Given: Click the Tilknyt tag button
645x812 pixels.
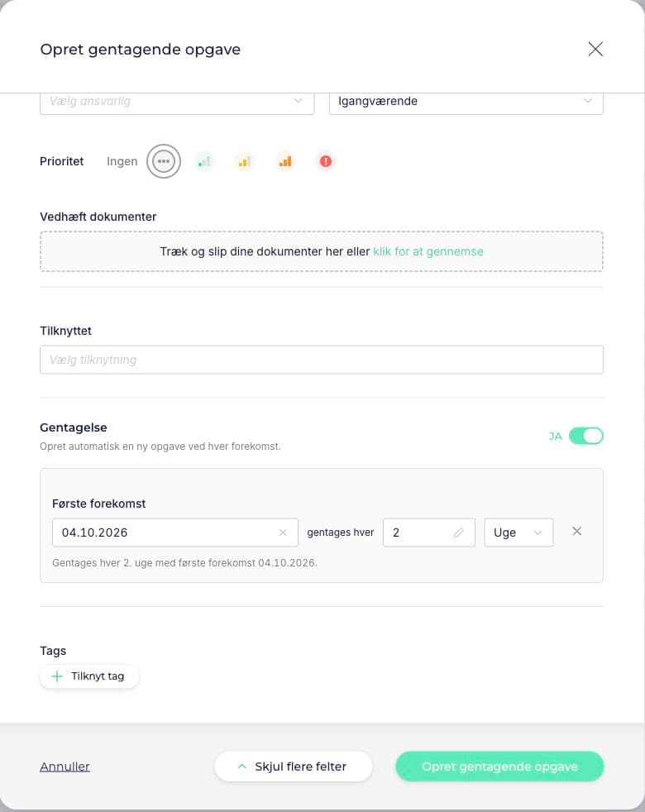Looking at the screenshot, I should 89,676.
